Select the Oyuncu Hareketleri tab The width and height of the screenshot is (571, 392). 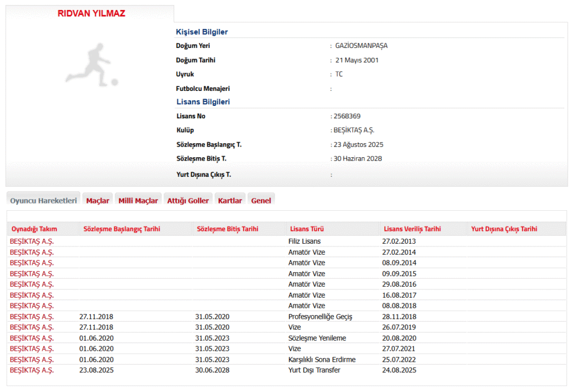coord(43,201)
